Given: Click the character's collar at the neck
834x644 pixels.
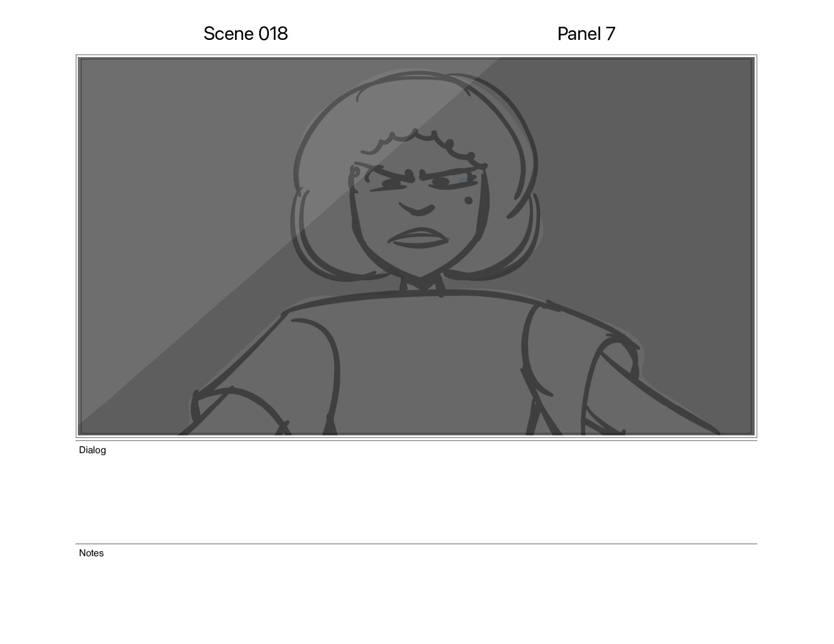Looking at the screenshot, I should (422, 285).
